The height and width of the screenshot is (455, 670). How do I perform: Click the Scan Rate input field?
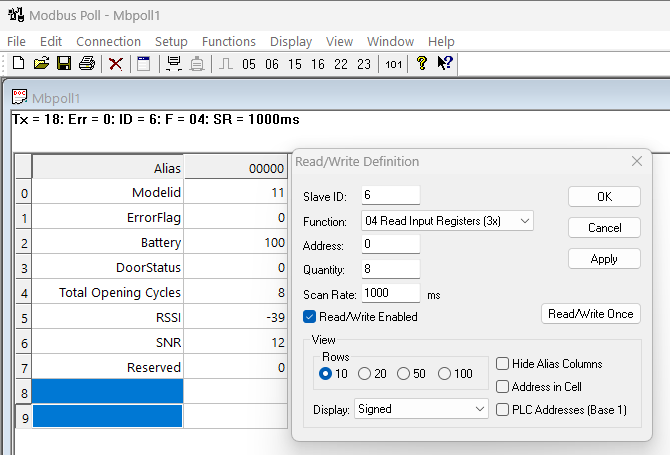tap(391, 294)
